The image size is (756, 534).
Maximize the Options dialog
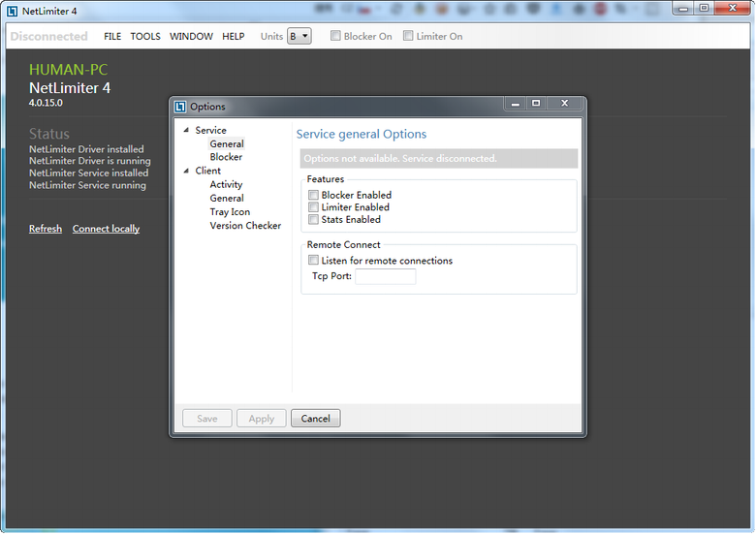coord(536,103)
